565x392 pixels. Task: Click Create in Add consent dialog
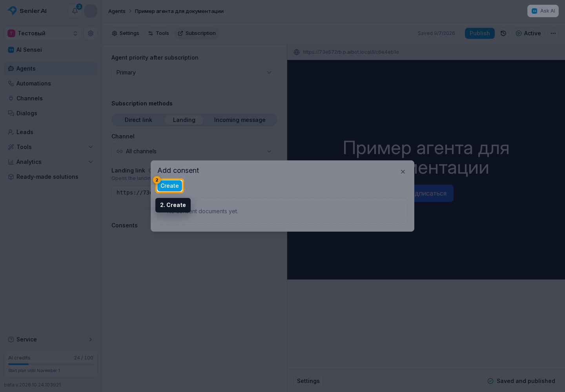click(x=169, y=186)
